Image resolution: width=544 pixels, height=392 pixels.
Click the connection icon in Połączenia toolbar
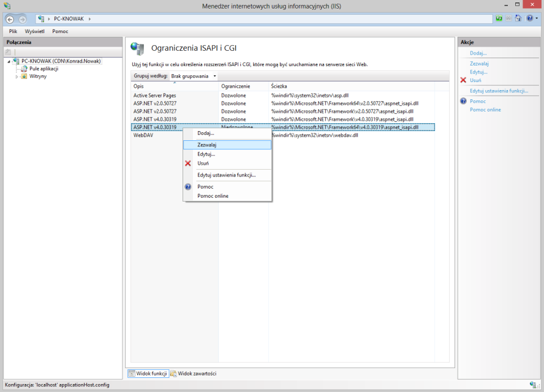pos(8,52)
